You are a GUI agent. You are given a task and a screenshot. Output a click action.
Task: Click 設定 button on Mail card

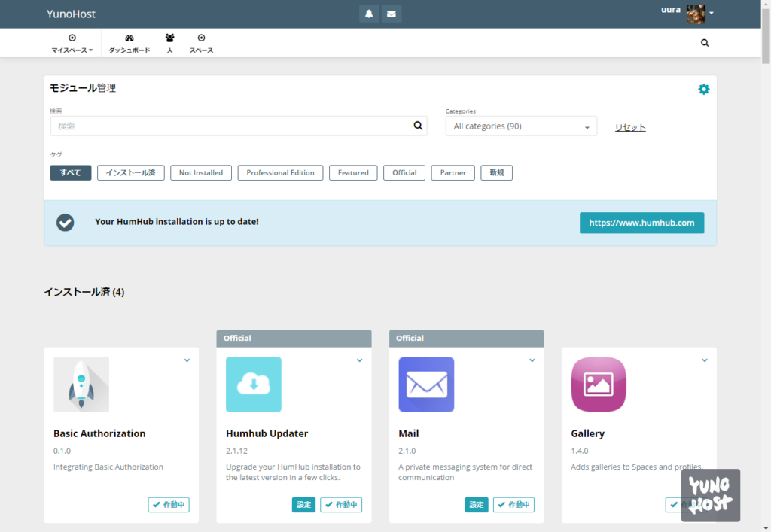477,504
